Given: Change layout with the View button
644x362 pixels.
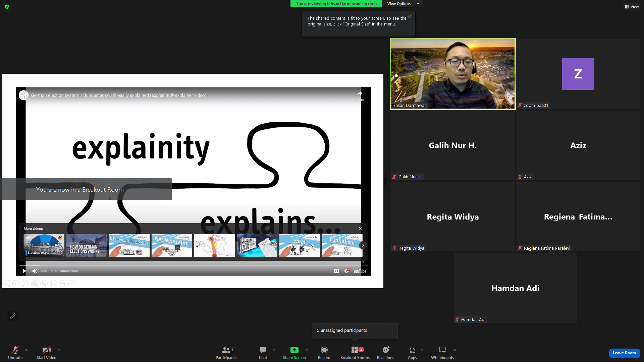Looking at the screenshot, I should tap(632, 7).
